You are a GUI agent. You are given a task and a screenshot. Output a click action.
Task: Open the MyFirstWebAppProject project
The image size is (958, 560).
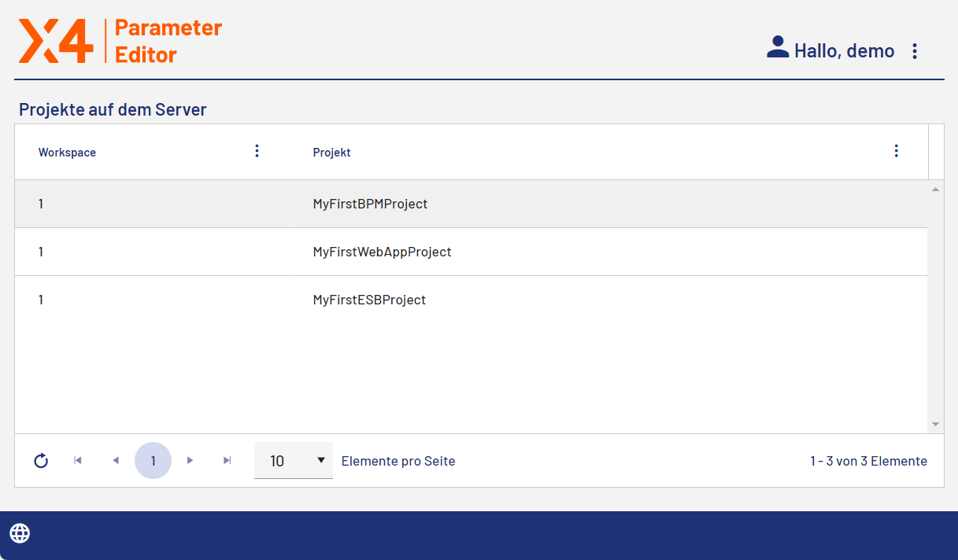pyautogui.click(x=382, y=252)
